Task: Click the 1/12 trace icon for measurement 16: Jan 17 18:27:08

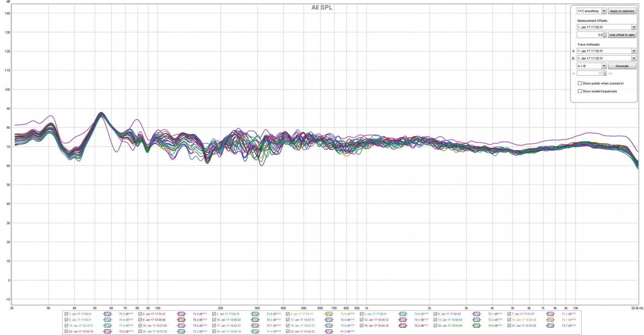Action: click(181, 326)
